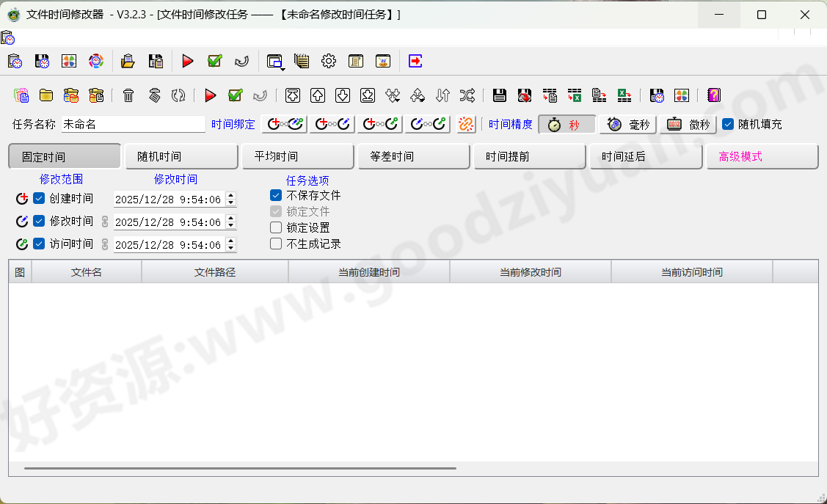Open the settings gear icon
The image size is (827, 504).
(328, 61)
